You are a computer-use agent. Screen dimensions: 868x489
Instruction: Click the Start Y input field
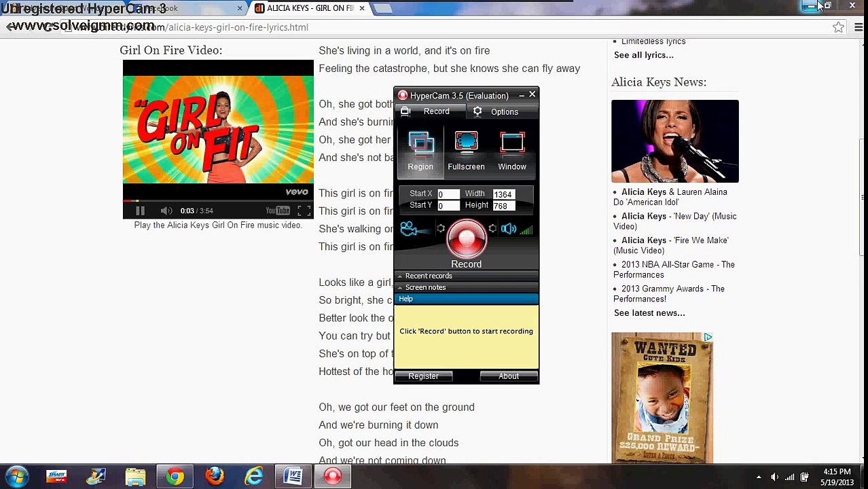448,206
